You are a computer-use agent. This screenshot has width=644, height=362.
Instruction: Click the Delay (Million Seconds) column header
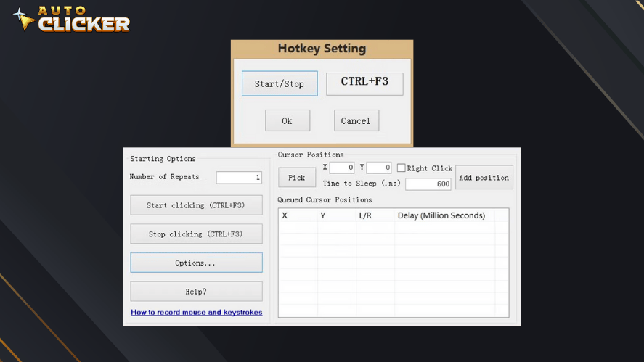(441, 215)
